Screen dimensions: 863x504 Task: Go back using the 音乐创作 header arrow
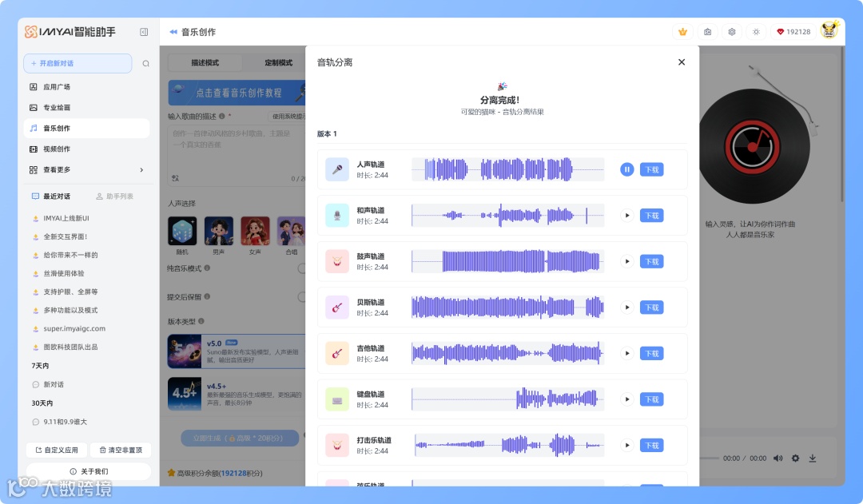(x=173, y=32)
